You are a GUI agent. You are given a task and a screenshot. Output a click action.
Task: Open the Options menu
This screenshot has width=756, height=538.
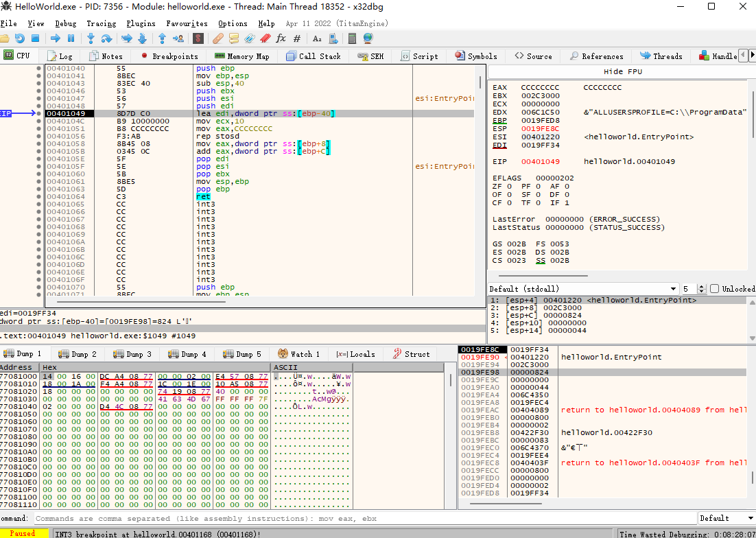click(x=233, y=23)
